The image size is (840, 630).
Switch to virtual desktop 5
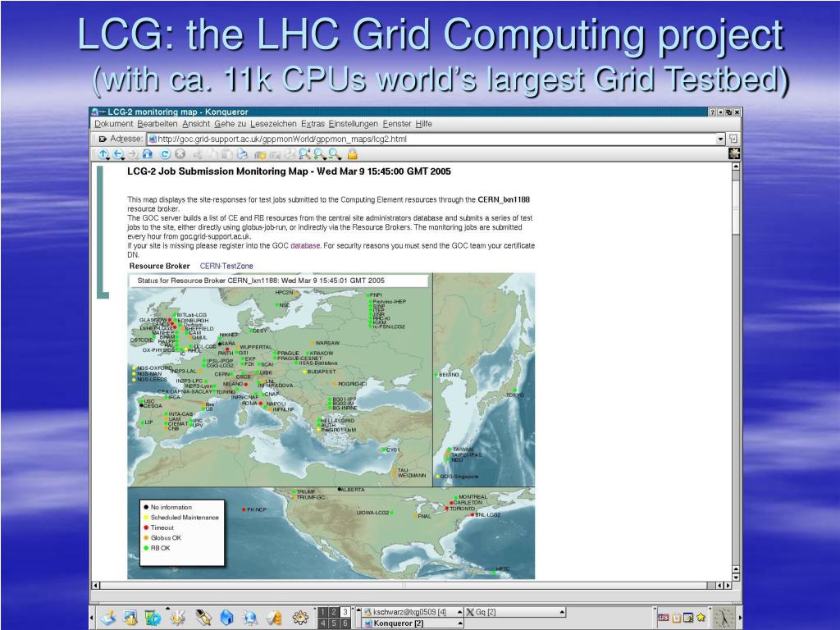334,623
